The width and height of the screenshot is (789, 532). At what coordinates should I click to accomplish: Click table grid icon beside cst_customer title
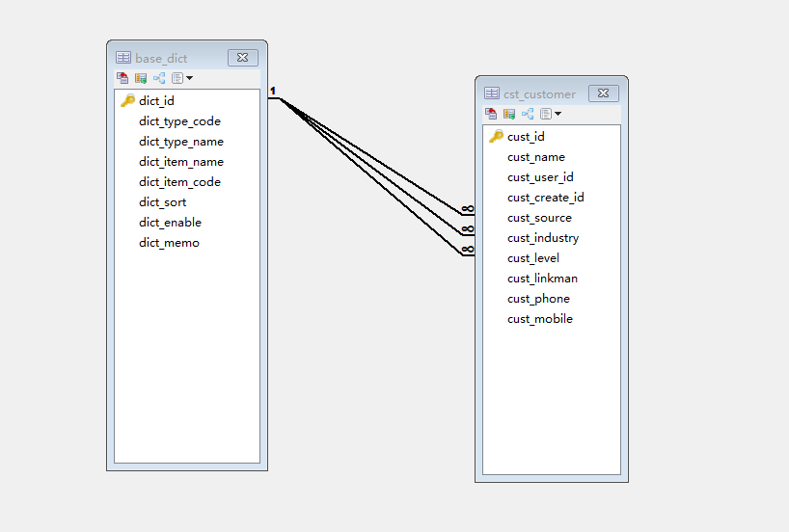[x=492, y=93]
